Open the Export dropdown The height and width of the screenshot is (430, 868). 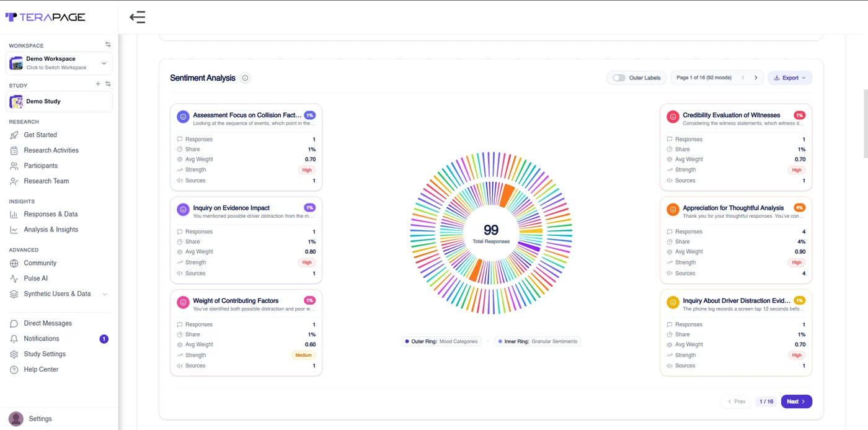(790, 78)
